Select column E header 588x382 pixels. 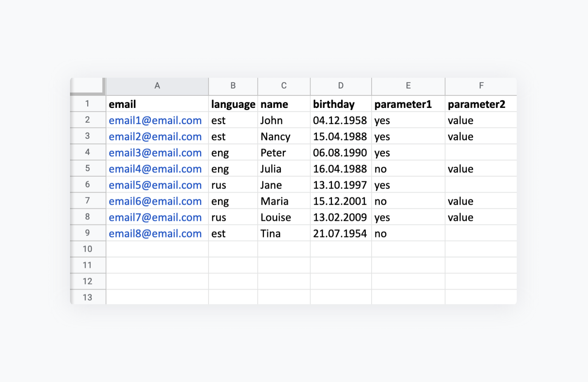(x=408, y=86)
